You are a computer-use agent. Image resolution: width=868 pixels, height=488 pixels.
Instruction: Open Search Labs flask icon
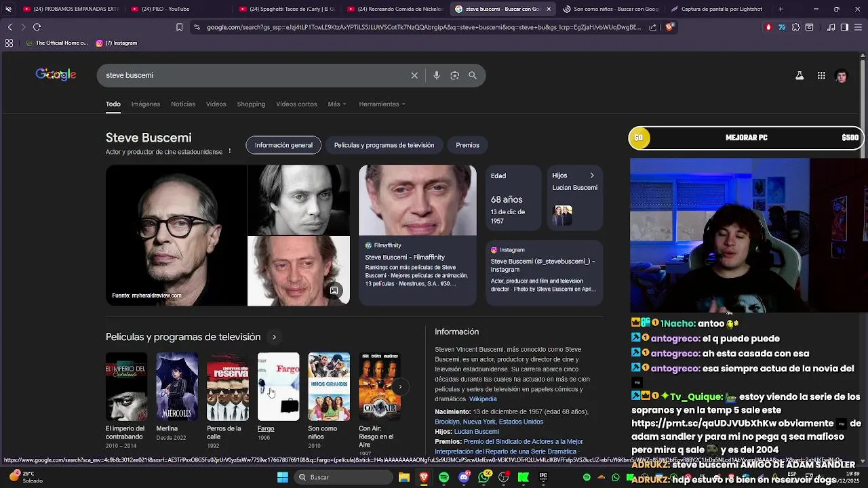coord(800,76)
